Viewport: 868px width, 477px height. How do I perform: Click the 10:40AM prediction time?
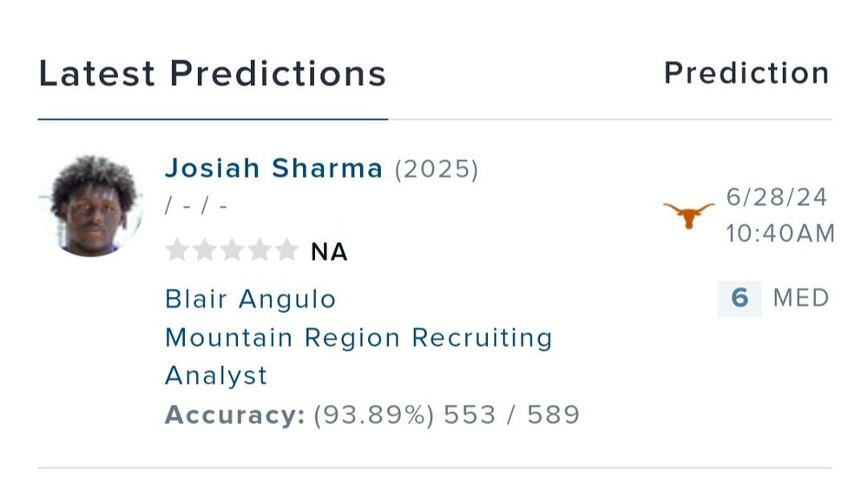click(x=780, y=234)
